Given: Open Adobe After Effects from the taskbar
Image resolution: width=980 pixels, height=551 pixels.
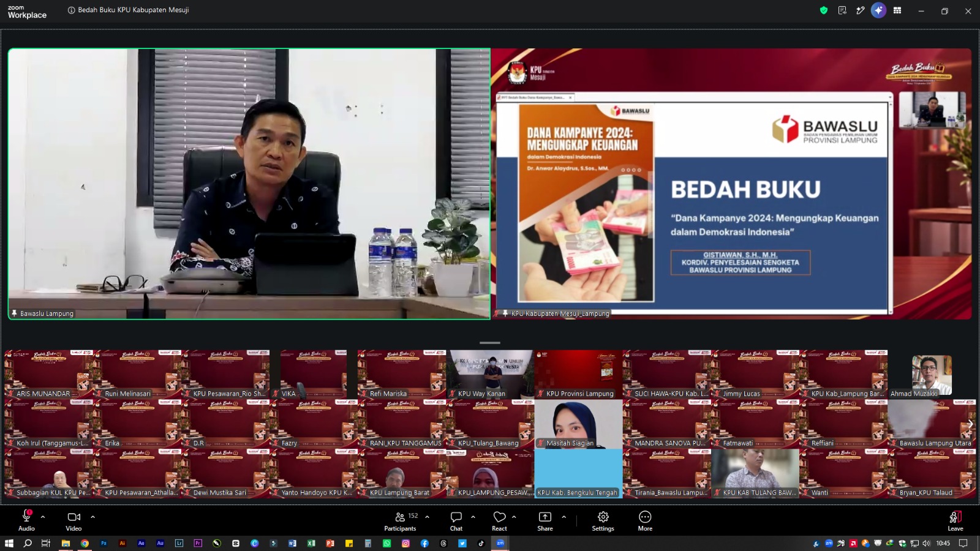Looking at the screenshot, I should tap(141, 543).
